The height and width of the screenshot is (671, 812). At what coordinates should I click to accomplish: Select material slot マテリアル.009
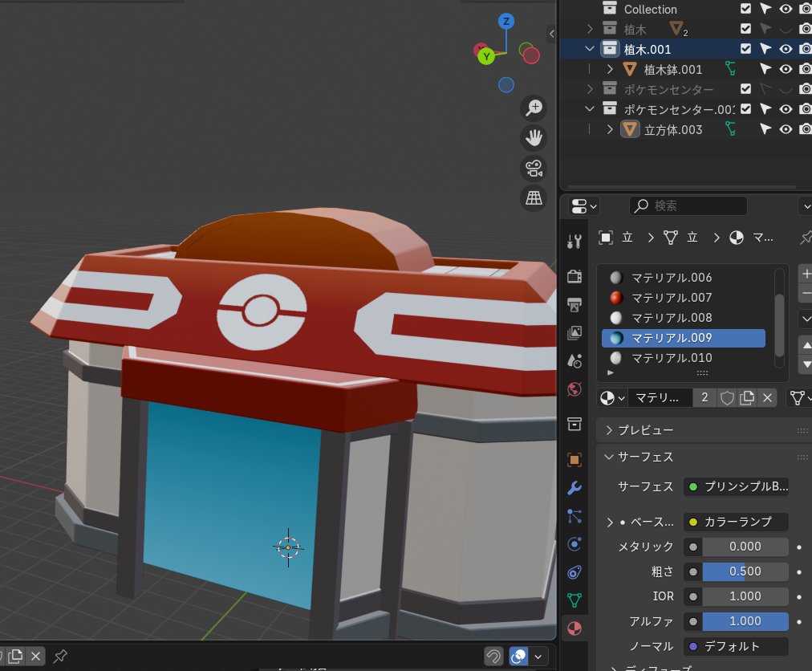(x=683, y=338)
